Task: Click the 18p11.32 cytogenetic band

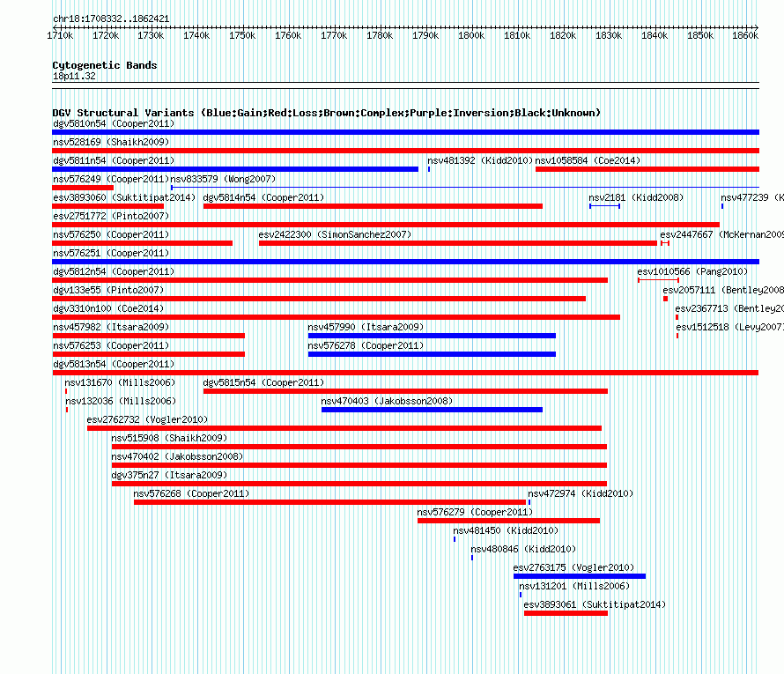Action: 74,76
